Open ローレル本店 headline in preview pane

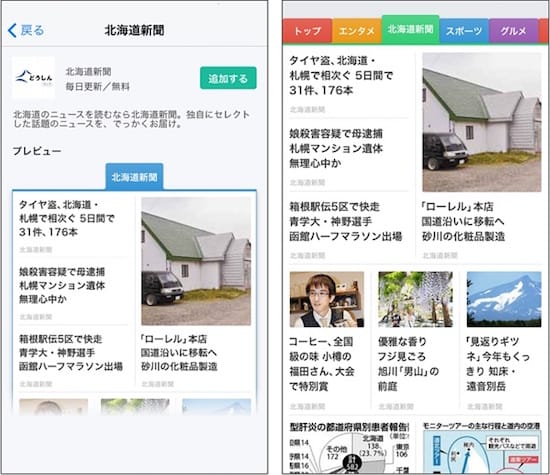(179, 353)
